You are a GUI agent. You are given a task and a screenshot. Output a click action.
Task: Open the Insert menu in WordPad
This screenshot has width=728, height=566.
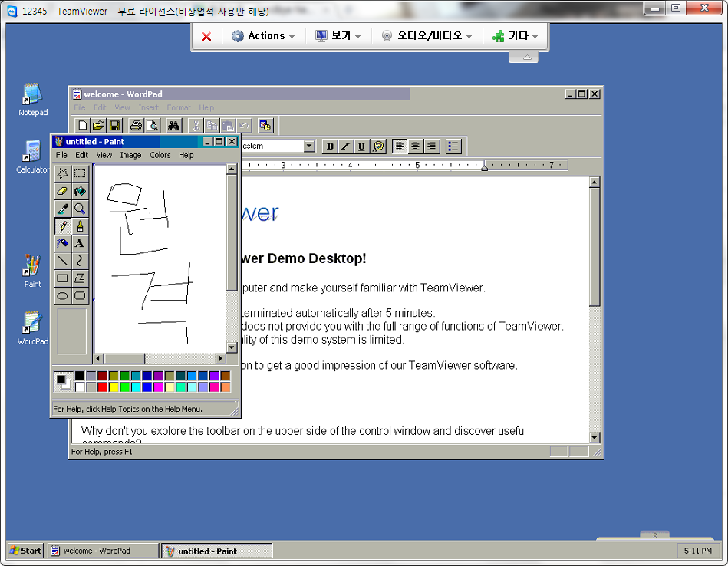[x=149, y=107]
